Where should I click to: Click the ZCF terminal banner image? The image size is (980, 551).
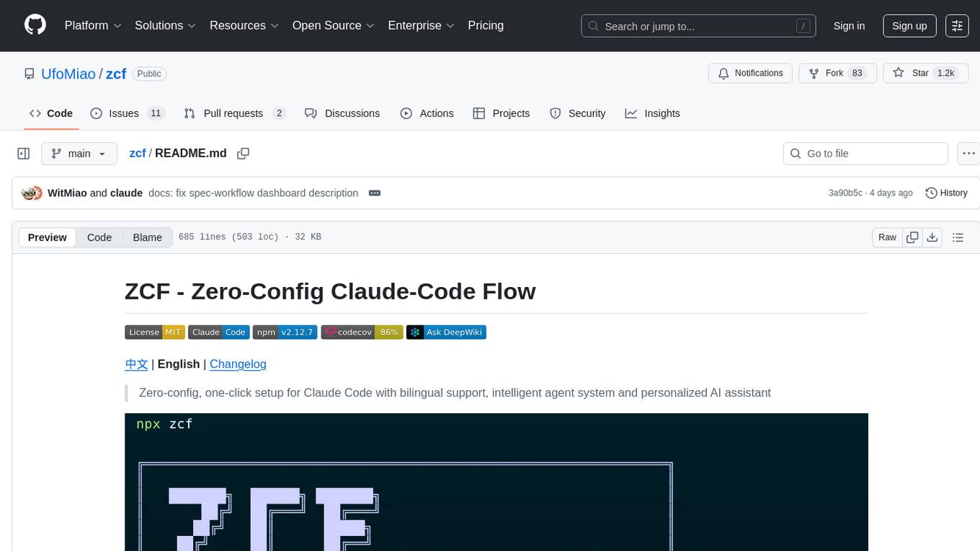click(x=496, y=482)
